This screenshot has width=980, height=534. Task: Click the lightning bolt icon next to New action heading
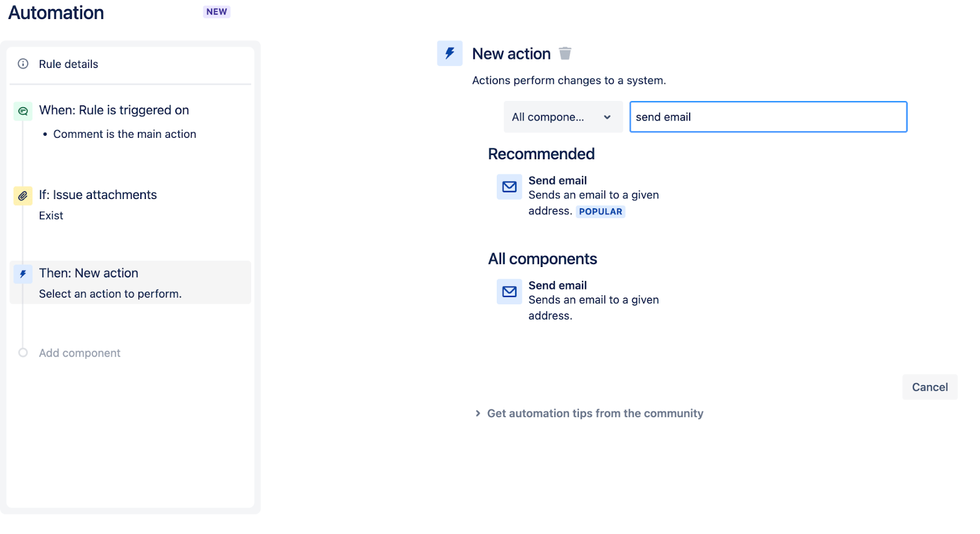450,53
